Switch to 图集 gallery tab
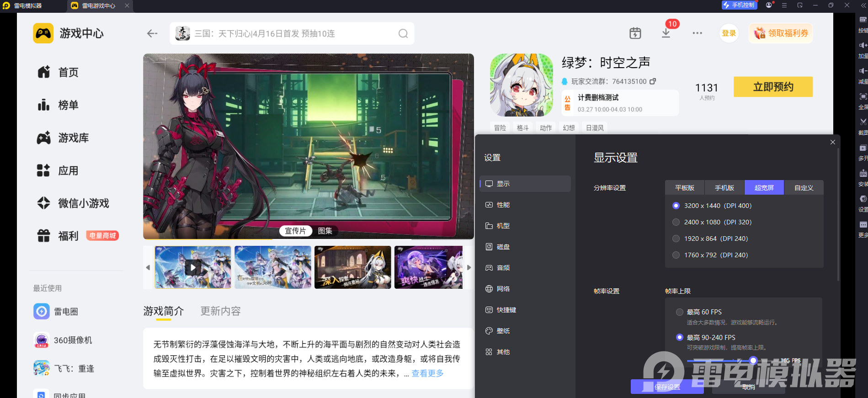The image size is (868, 398). coord(325,231)
